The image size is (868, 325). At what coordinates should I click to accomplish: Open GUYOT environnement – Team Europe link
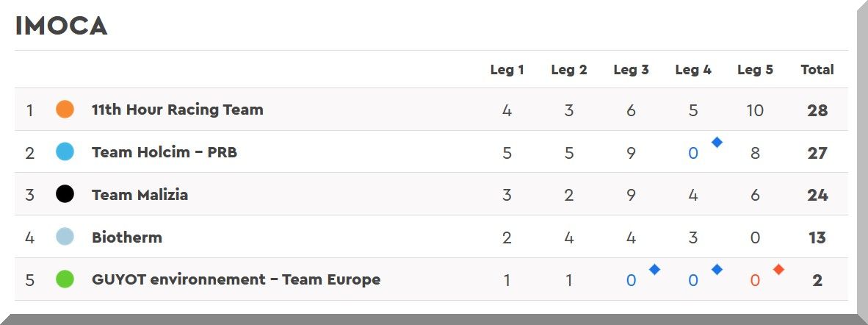point(236,279)
